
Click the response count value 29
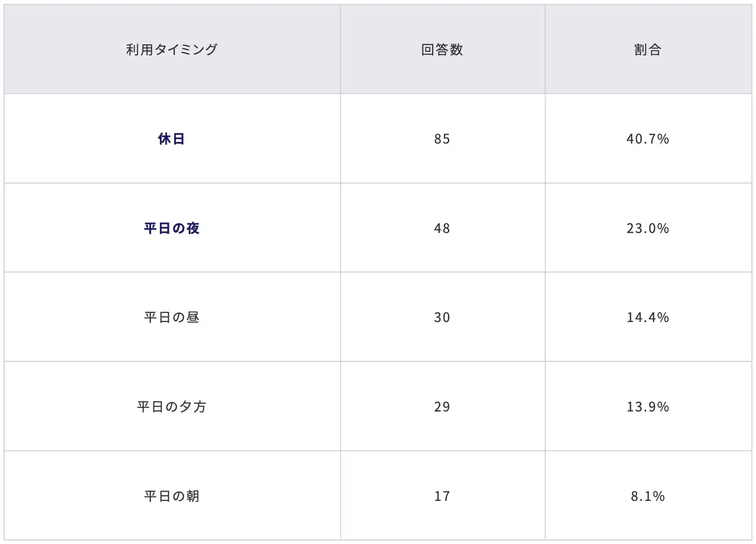click(x=442, y=406)
